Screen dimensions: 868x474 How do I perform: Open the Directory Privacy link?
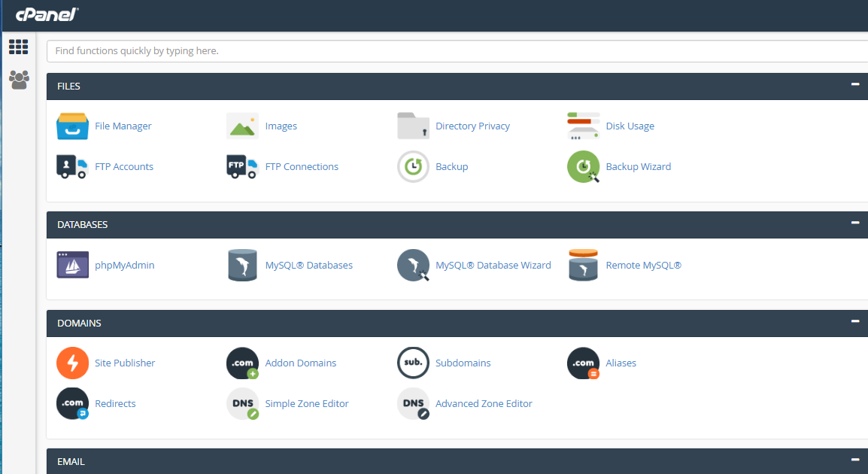pyautogui.click(x=472, y=126)
